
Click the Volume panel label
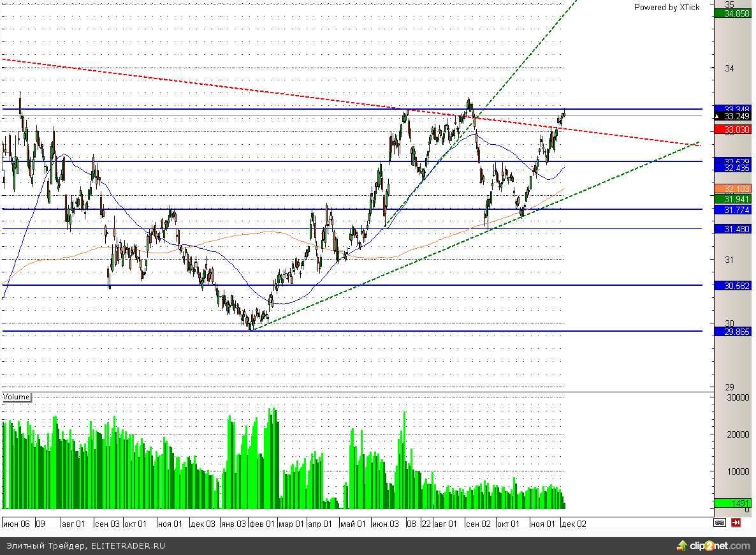coord(16,397)
